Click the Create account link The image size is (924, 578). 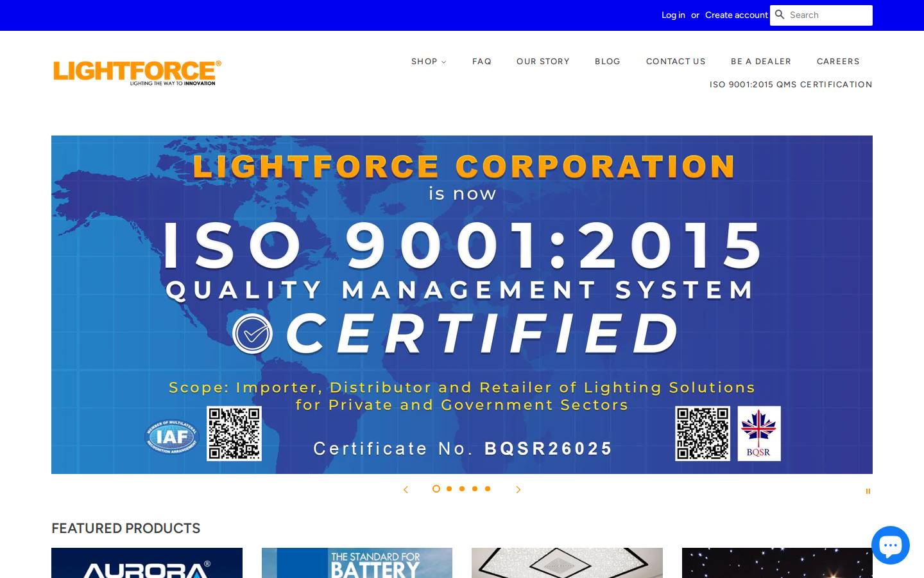coord(737,15)
